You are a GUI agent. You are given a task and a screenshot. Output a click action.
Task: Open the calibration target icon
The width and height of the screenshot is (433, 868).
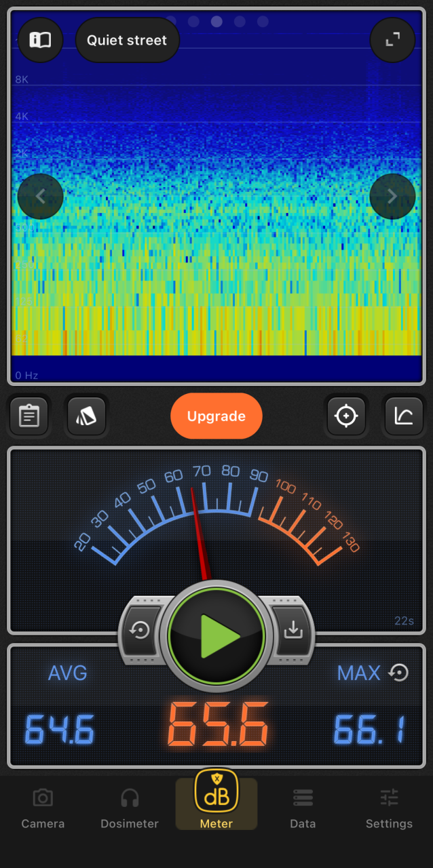pos(346,416)
